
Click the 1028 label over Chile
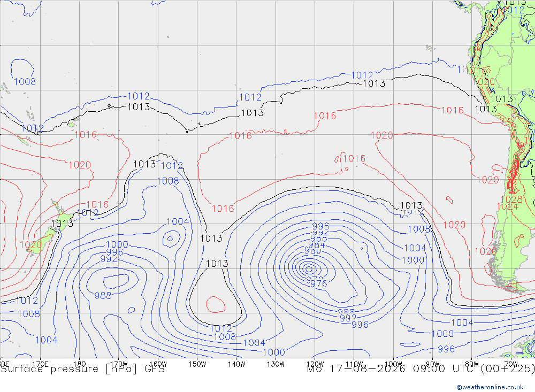point(511,199)
